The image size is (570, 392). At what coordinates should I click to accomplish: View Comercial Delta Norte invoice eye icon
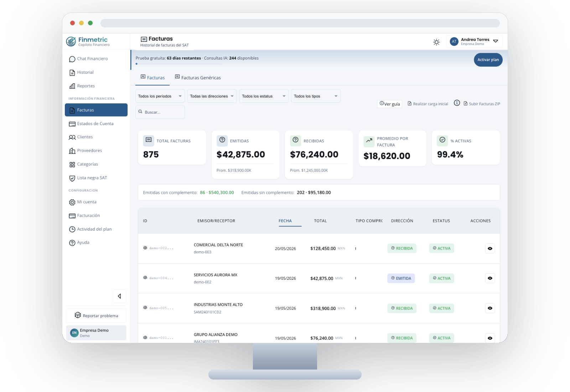click(490, 248)
